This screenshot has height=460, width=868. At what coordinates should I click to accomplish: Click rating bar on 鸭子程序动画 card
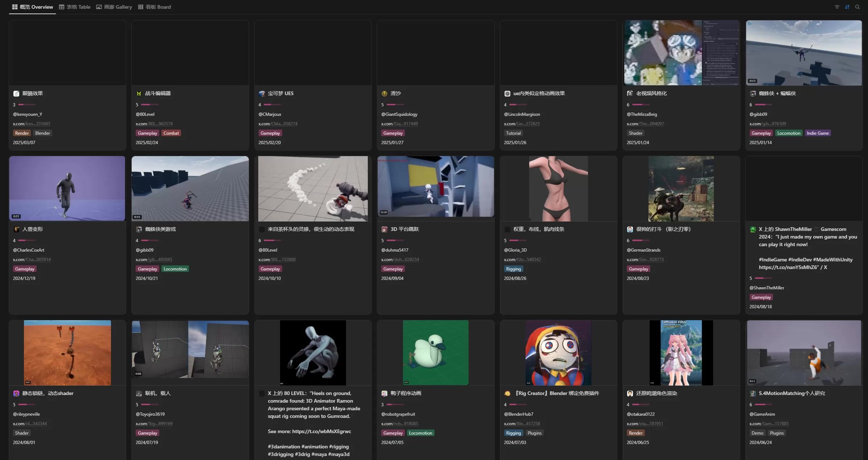395,404
